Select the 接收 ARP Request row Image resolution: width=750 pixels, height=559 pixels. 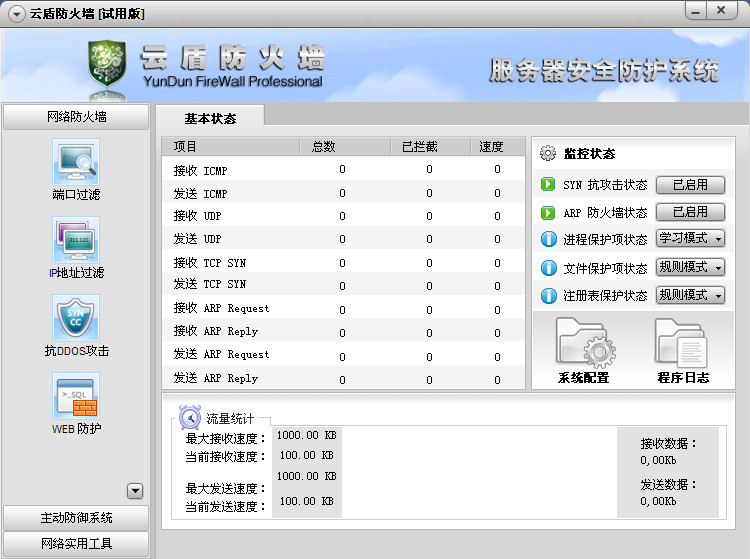tap(343, 308)
